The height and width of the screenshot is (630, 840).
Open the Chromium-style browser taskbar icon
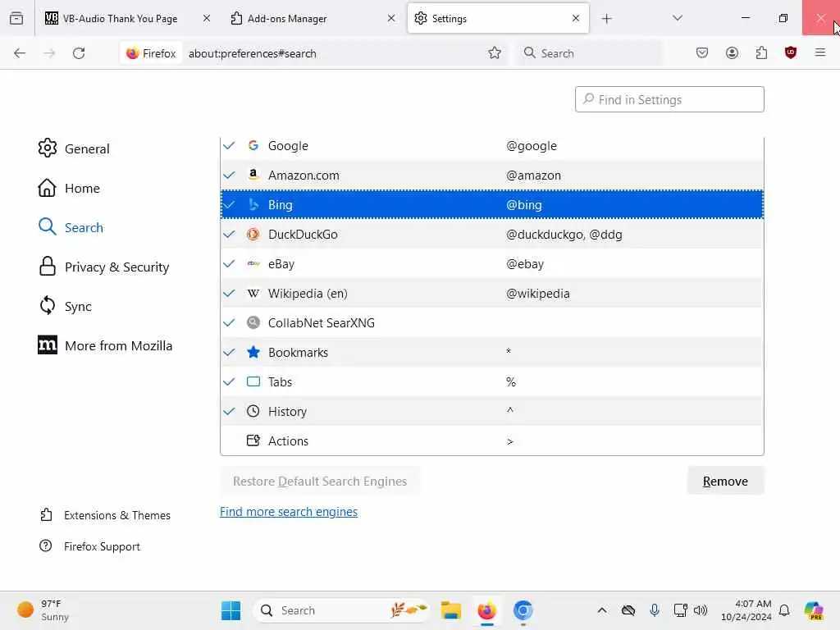[x=523, y=610]
